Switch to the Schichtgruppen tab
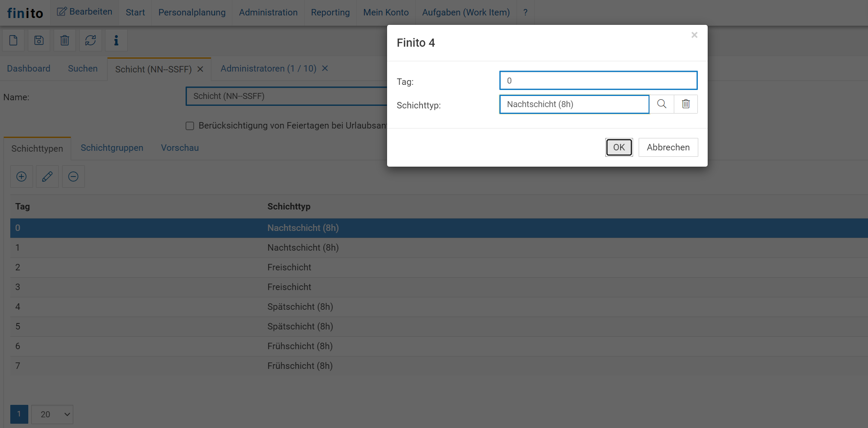The height and width of the screenshot is (428, 868). pos(112,148)
